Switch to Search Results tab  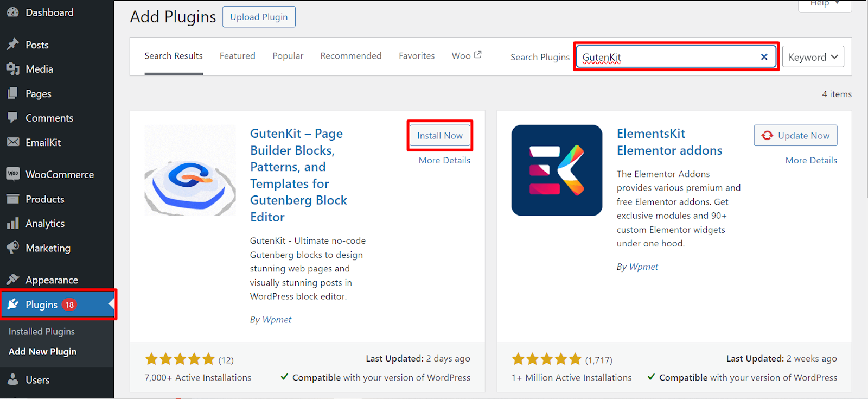(174, 56)
